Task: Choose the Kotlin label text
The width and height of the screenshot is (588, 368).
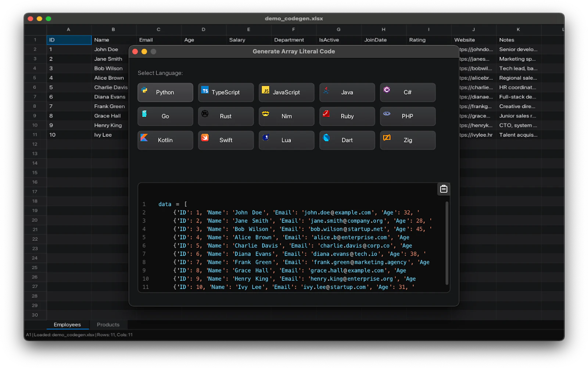Action: tap(165, 140)
